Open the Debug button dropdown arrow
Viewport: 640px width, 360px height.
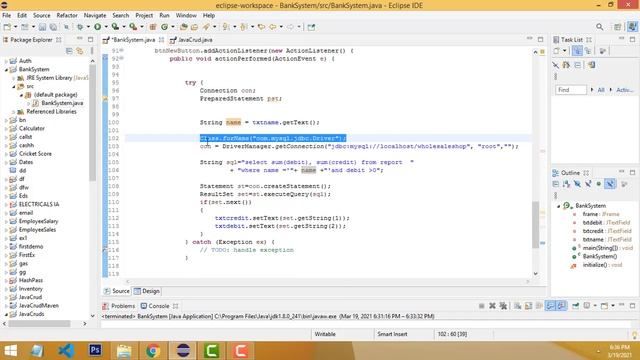pyautogui.click(x=88, y=27)
